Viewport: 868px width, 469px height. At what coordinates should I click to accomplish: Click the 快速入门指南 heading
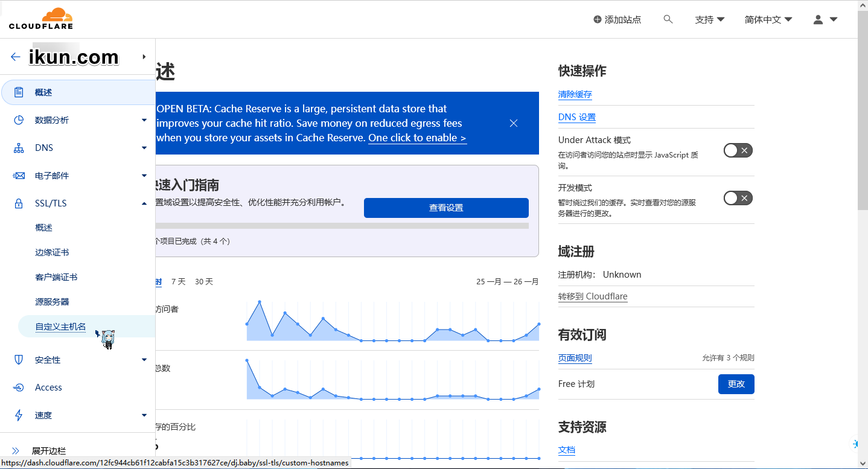point(187,185)
